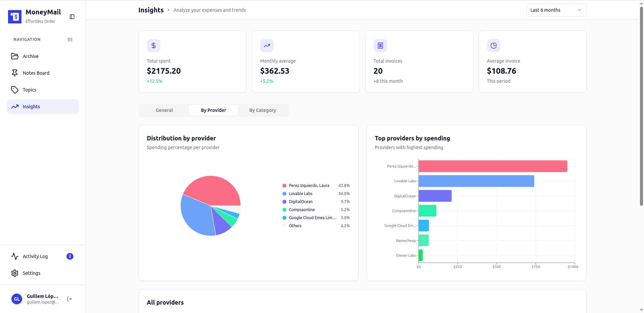Viewport: 644px width, 313px height.
Task: Click the Activity Log waveform icon
Action: pyautogui.click(x=15, y=256)
